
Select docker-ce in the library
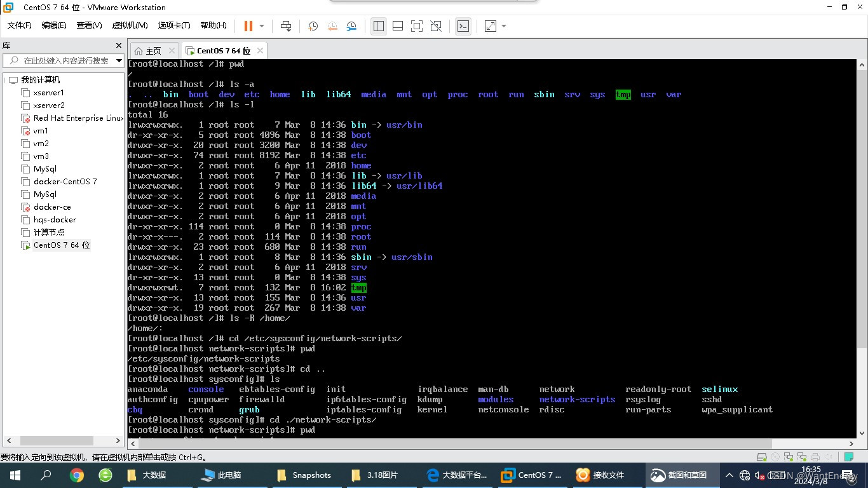[46, 207]
